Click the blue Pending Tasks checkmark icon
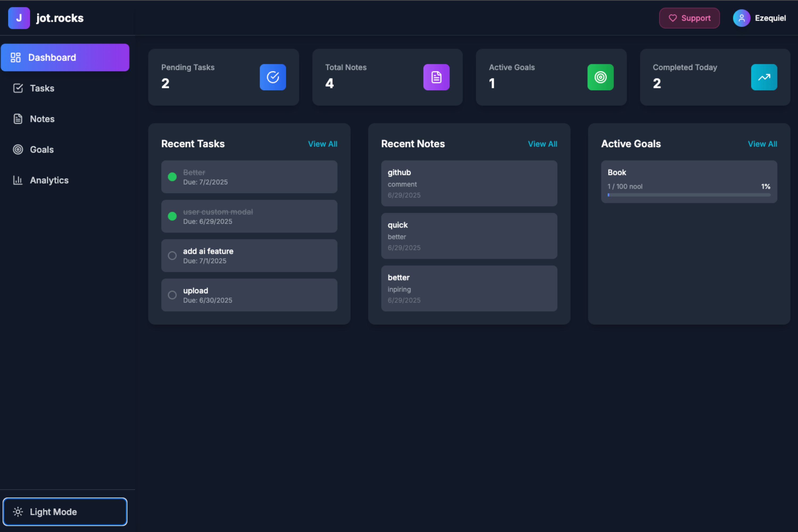 [272, 77]
